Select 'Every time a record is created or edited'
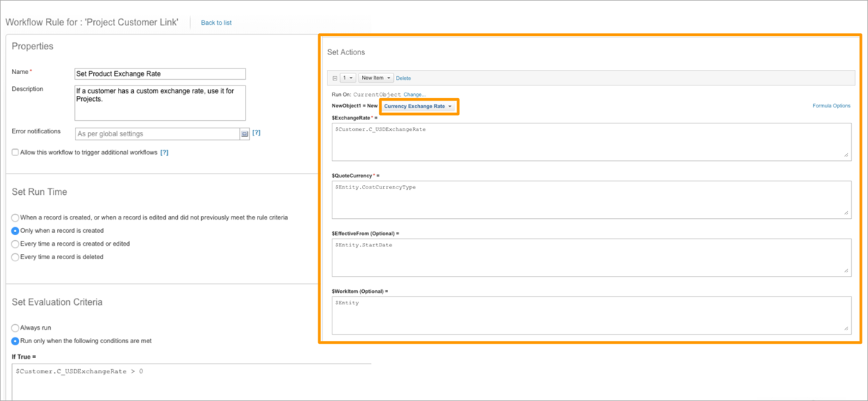The image size is (868, 401). pyautogui.click(x=15, y=244)
